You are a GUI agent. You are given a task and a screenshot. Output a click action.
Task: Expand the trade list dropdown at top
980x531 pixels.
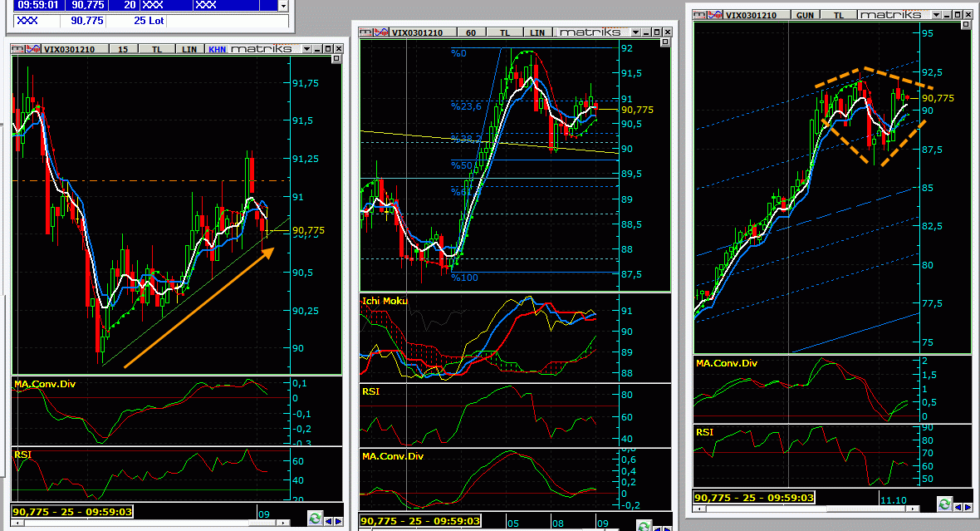click(x=283, y=5)
